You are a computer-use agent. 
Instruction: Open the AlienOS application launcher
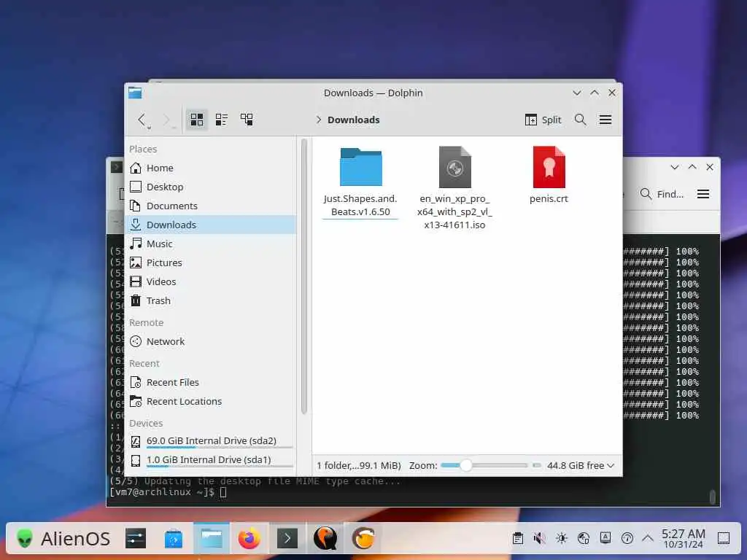click(63, 539)
